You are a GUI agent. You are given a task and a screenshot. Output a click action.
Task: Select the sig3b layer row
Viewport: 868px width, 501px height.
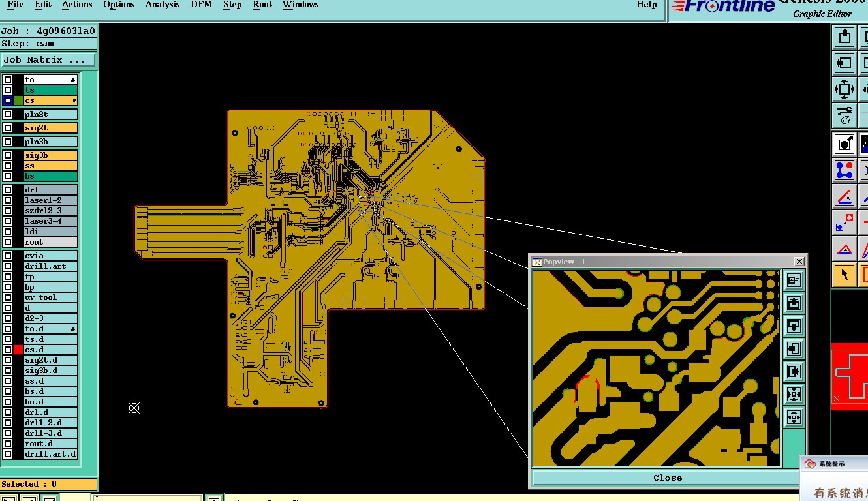(51, 155)
